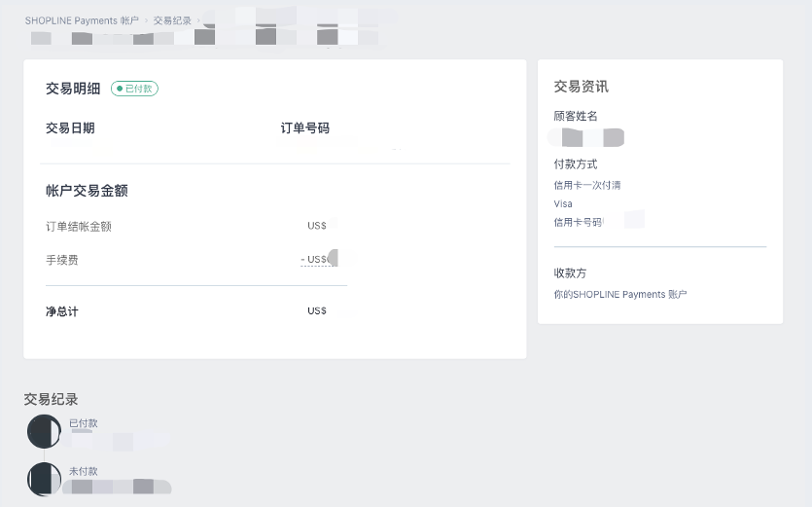This screenshot has height=507, width=812.
Task: Click 你的SHOPLINE Payments 账户 recipient text
Action: coord(620,295)
